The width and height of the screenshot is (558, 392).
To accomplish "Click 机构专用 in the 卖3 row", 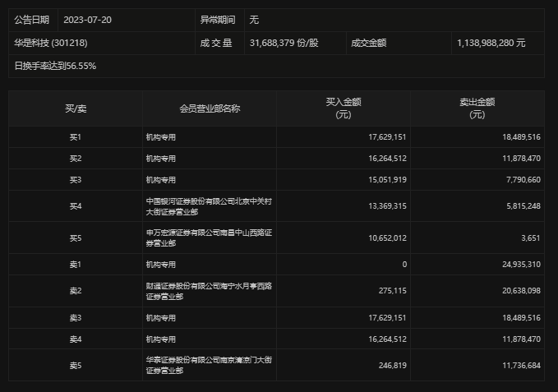I will [161, 318].
